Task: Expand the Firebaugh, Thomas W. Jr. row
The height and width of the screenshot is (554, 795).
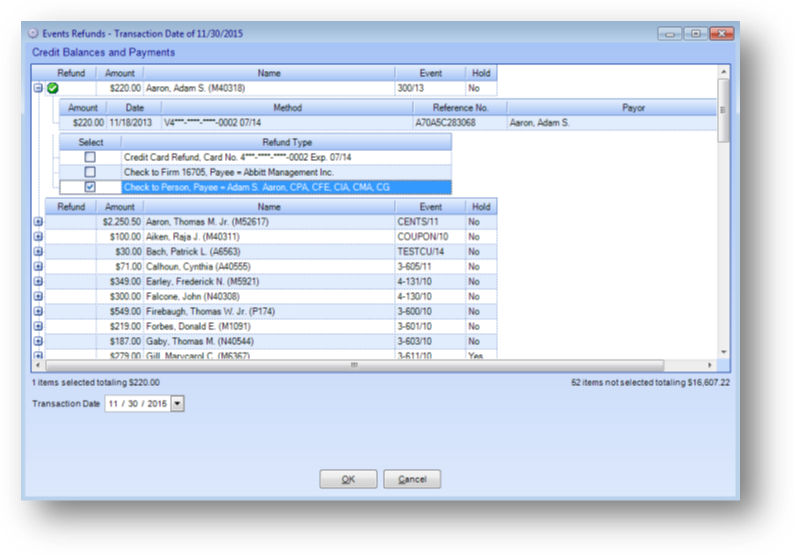Action: 38,312
